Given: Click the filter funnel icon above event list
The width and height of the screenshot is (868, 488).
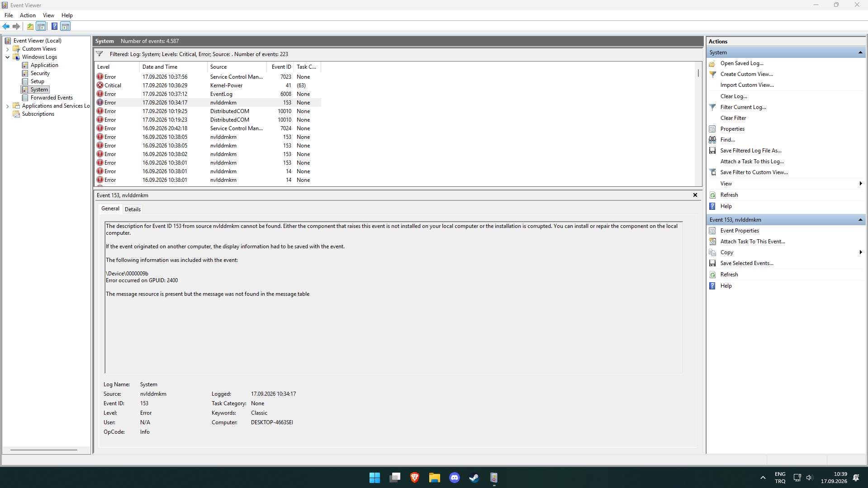Looking at the screenshot, I should pos(100,54).
